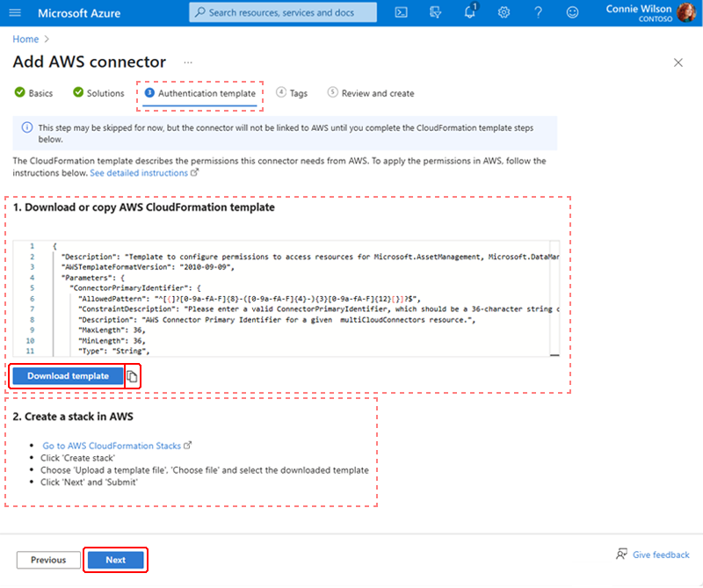Copy the CloudFormation template to clipboard
Viewport: 703px width, 588px height.
(x=132, y=377)
